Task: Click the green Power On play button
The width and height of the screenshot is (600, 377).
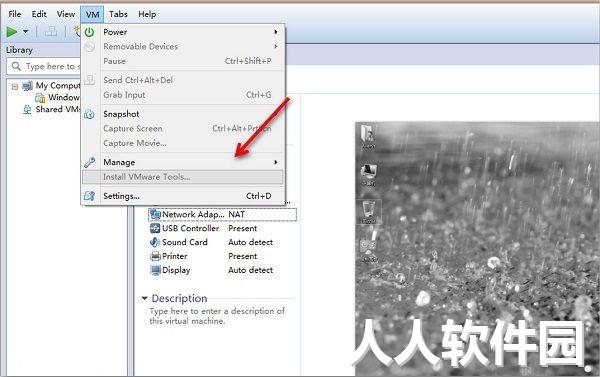Action: point(12,32)
